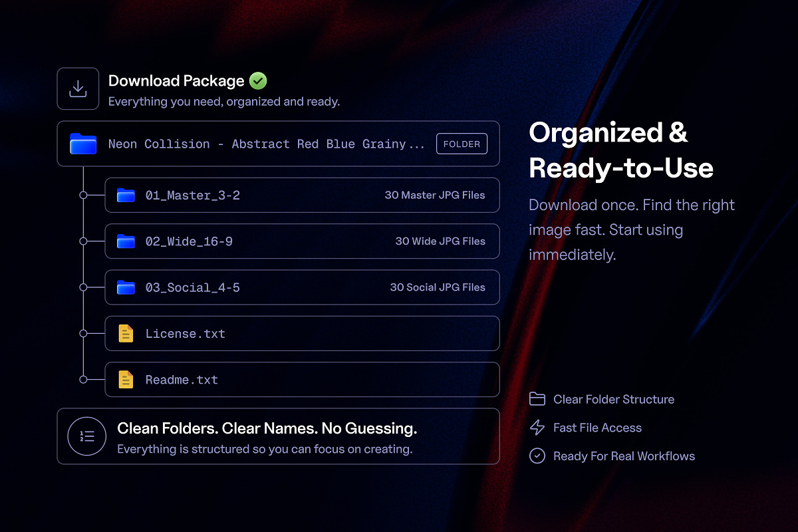Open the 01_Master_3-2 folder row
Screen dimensions: 798x532
302,195
